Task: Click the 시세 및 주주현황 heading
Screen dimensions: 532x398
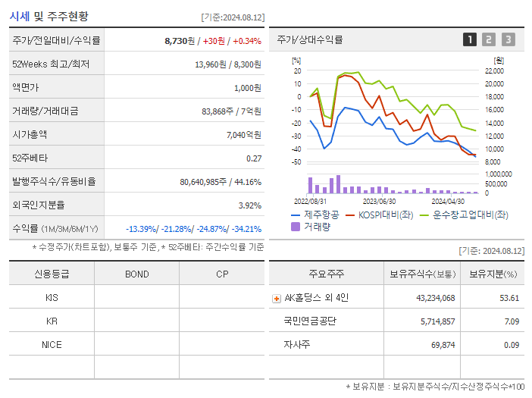Action: pos(49,16)
